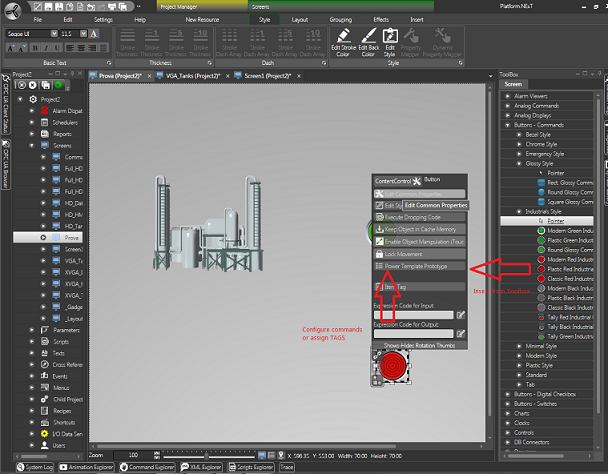Toggle Keep Object in Cache Memory
The width and height of the screenshot is (608, 474).
pyautogui.click(x=418, y=229)
